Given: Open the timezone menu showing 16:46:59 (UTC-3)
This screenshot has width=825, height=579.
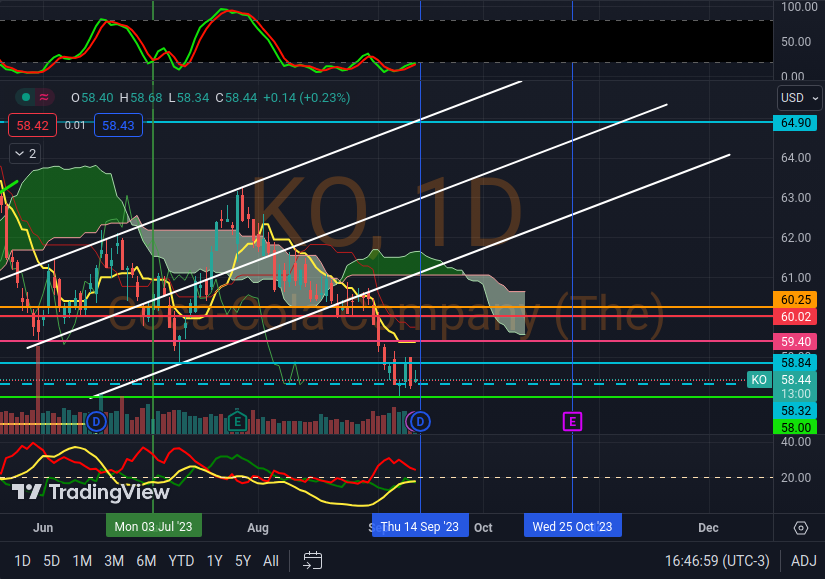Looking at the screenshot, I should 717,561.
